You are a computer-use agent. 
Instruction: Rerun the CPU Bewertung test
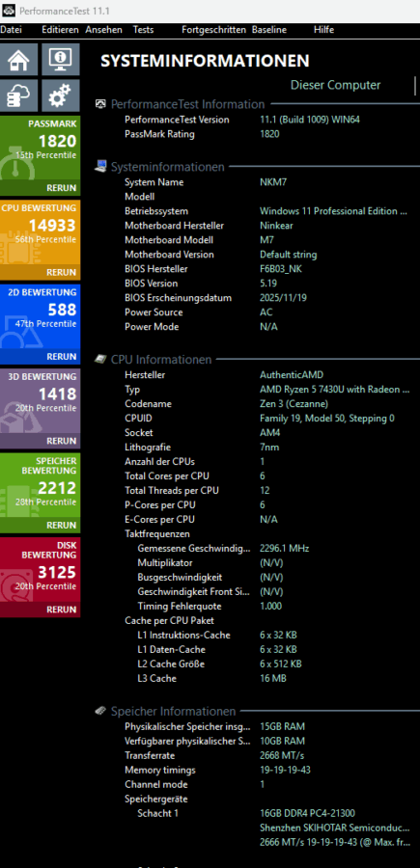[62, 272]
